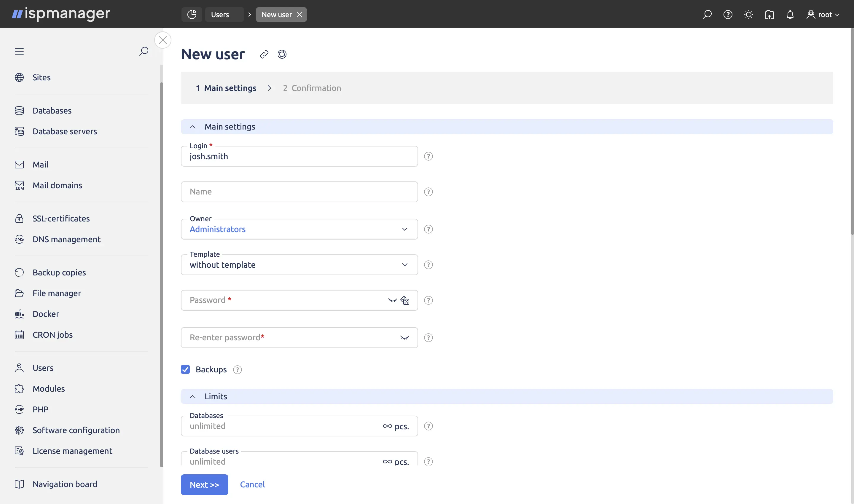Collapse the Main settings section

pos(193,126)
